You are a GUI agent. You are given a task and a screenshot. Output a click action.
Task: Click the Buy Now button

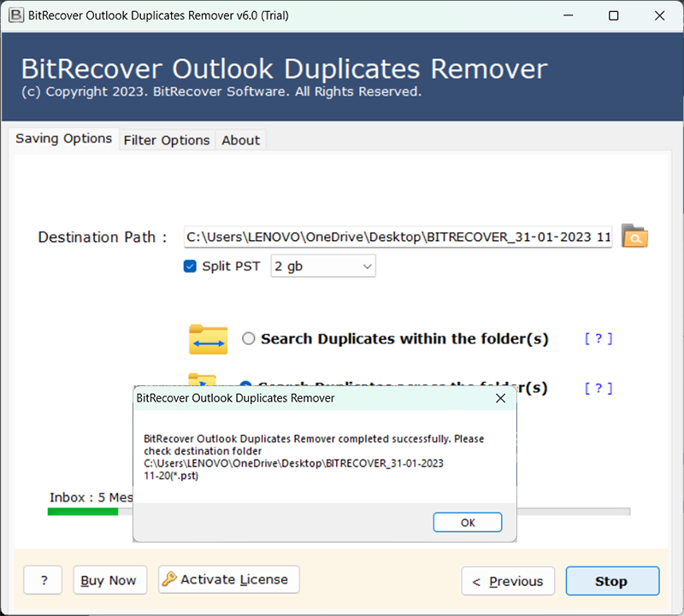(110, 580)
